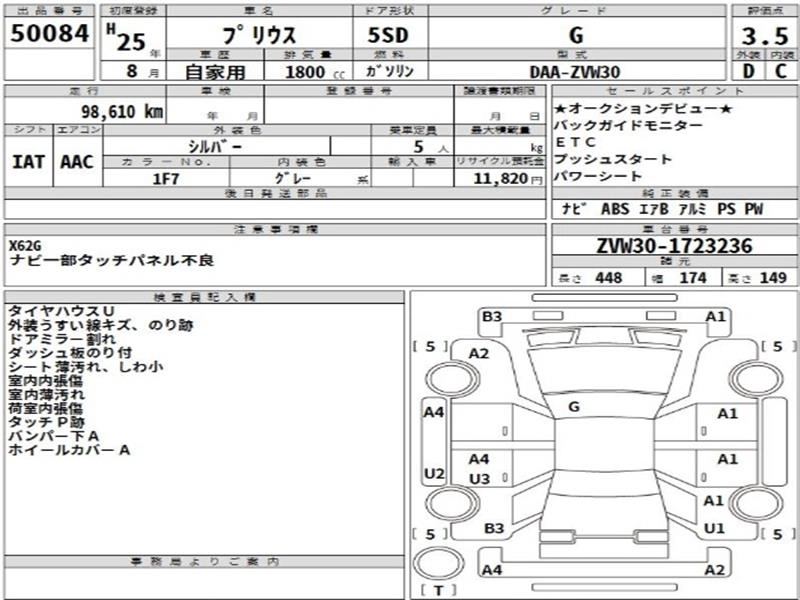This screenshot has height=600, width=800.
Task: Select ★オークションデビュー★ sales point
Action: (643, 109)
